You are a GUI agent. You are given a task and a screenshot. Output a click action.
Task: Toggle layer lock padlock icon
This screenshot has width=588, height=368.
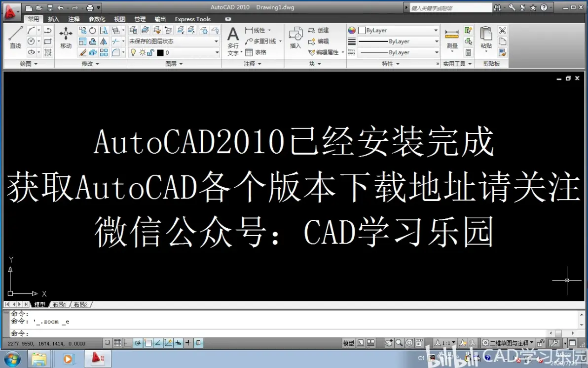(150, 52)
